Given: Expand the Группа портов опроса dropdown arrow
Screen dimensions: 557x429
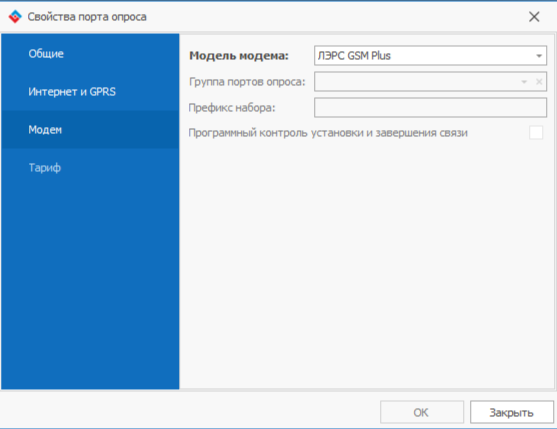Looking at the screenshot, I should coord(524,82).
